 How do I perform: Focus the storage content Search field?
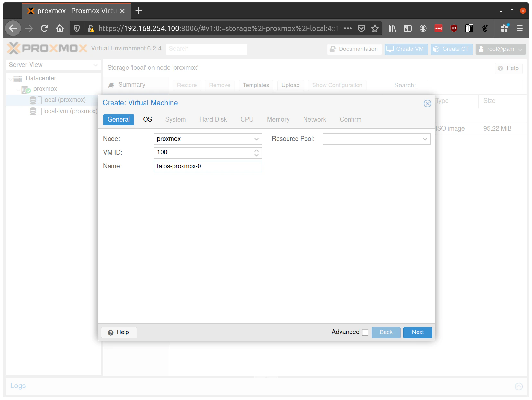[x=474, y=86]
